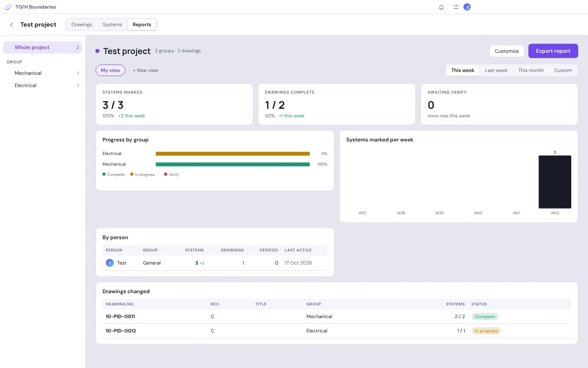588x368 pixels.
Task: Click the Complete legend swatch
Action: [x=104, y=174]
